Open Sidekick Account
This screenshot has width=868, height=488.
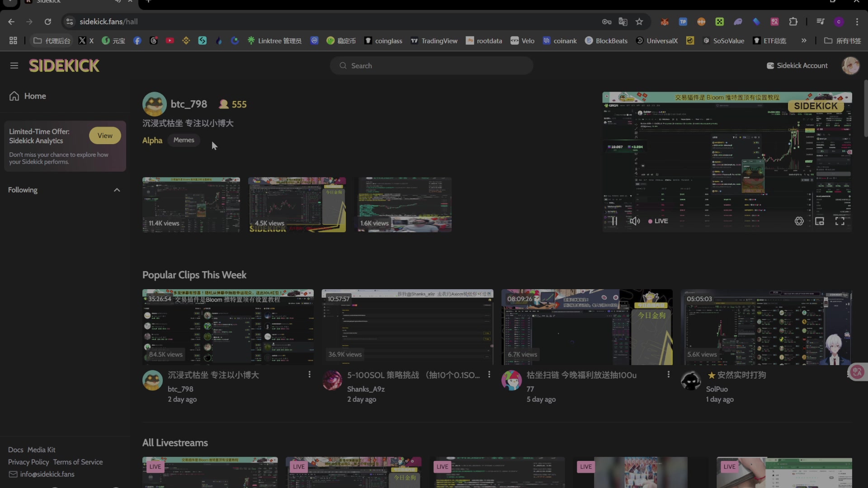[797, 66]
